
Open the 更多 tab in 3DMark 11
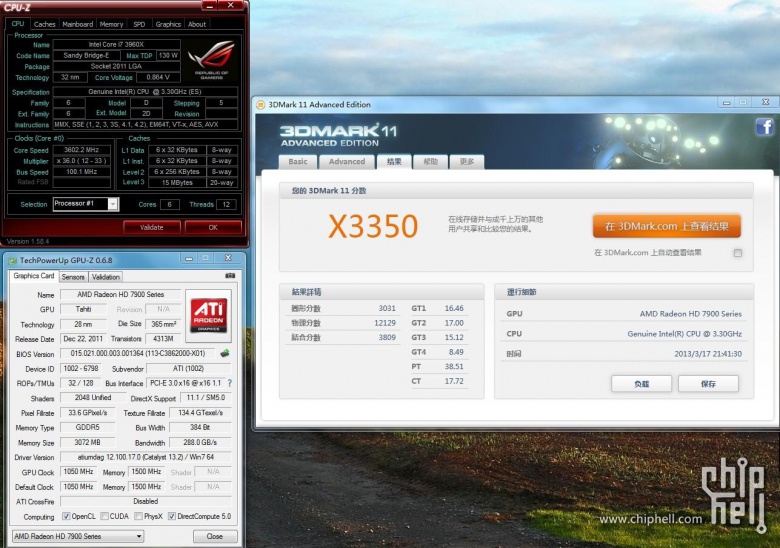(467, 162)
